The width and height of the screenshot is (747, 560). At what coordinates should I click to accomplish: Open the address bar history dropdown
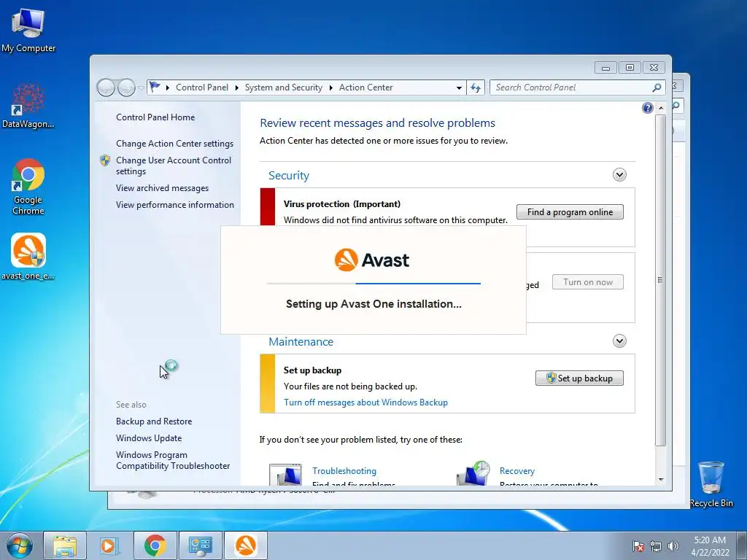[x=459, y=87]
